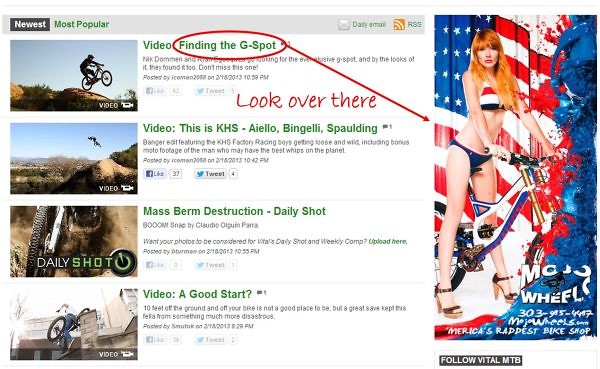Click Tweet button on the KHS video post
600x369 pixels.
(210, 174)
